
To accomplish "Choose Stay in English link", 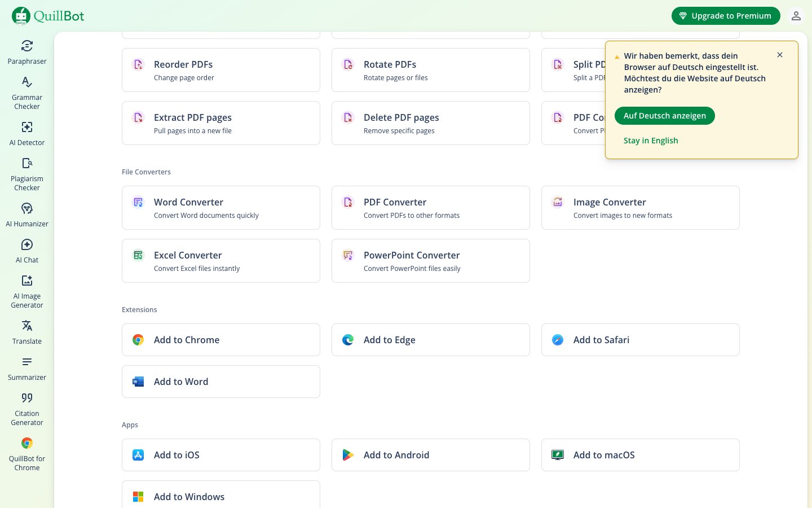I will pos(651,141).
